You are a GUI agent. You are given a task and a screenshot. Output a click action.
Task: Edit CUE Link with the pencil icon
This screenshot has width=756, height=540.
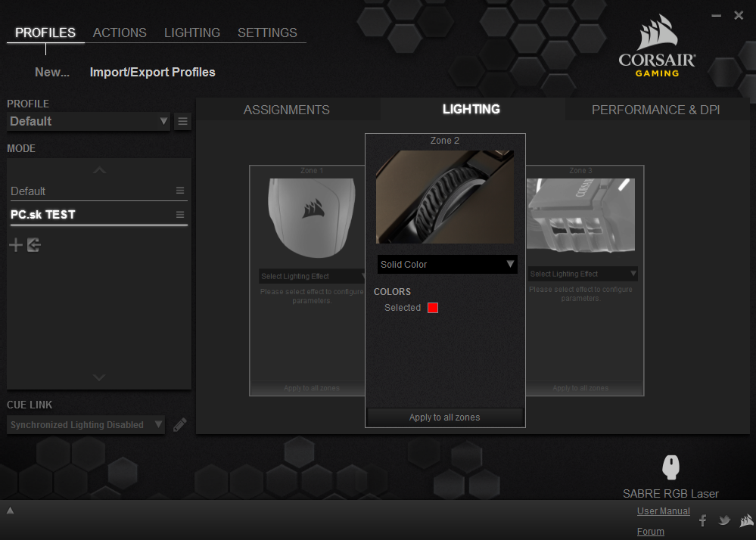click(180, 424)
